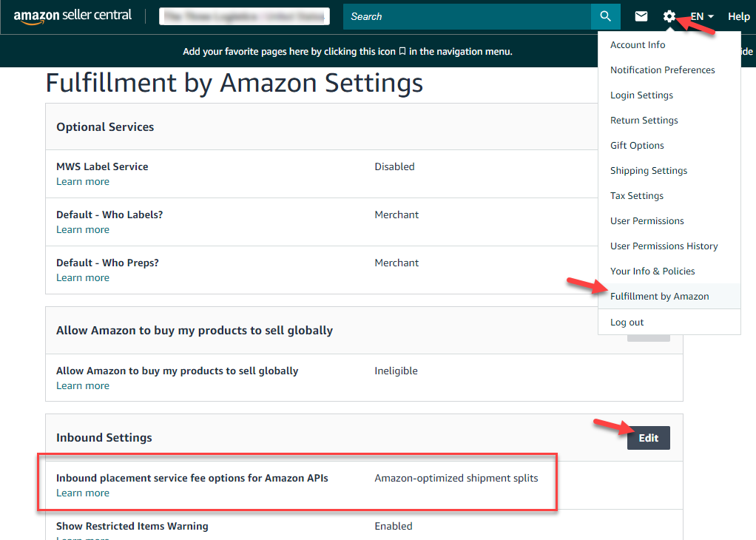
Task: Click Inbound placement service fee options label
Action: 192,478
